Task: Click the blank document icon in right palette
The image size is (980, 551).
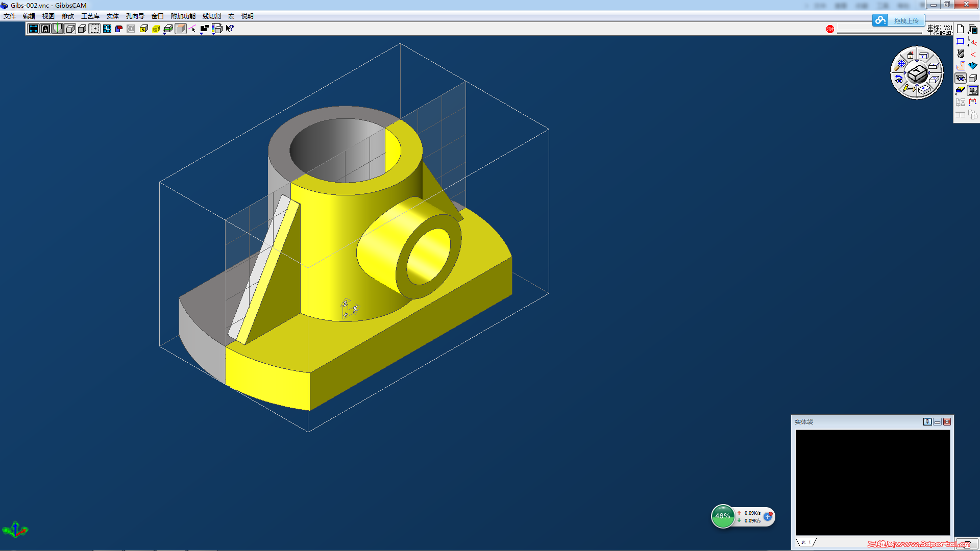Action: pyautogui.click(x=960, y=29)
